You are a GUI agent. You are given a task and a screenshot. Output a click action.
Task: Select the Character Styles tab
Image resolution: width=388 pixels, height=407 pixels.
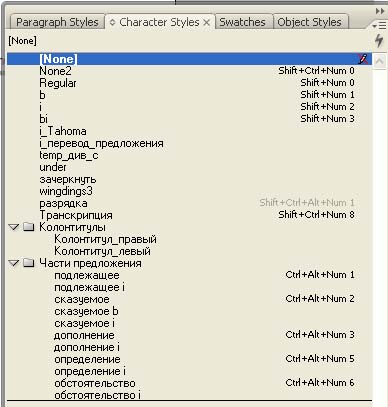[159, 22]
